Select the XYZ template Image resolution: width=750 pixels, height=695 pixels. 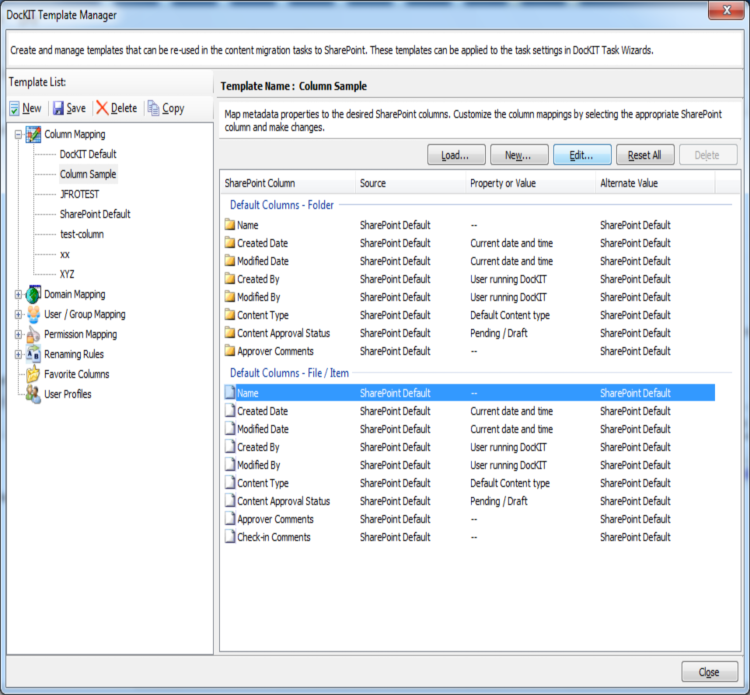point(67,274)
